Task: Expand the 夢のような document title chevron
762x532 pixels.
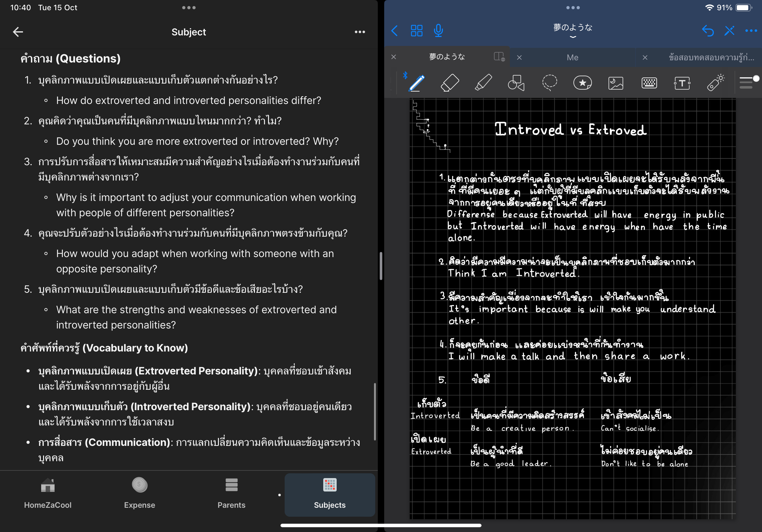Action: point(572,37)
